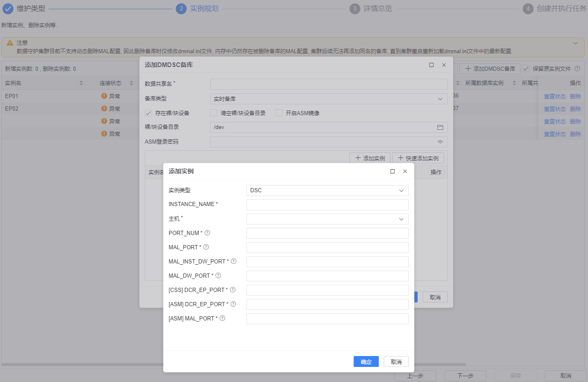Toggle the 存在裸/块设备 checkbox
Screen dimensions: 588x382
pos(148,113)
